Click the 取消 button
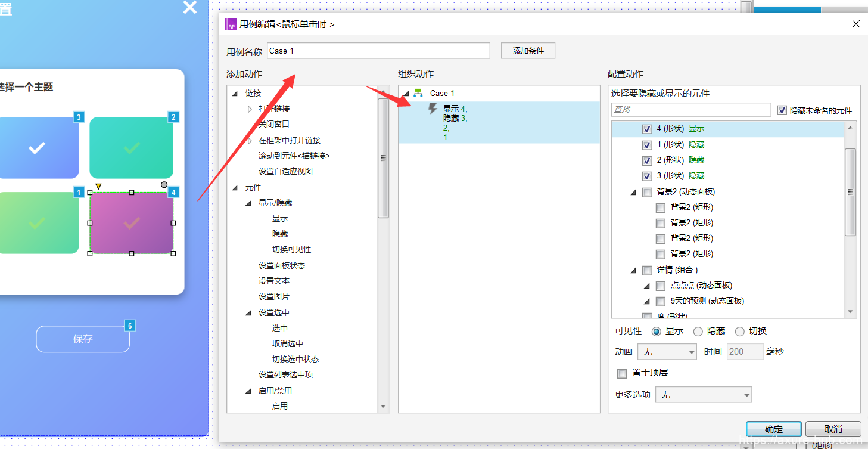Screen dimensions: 868x449 (833, 429)
